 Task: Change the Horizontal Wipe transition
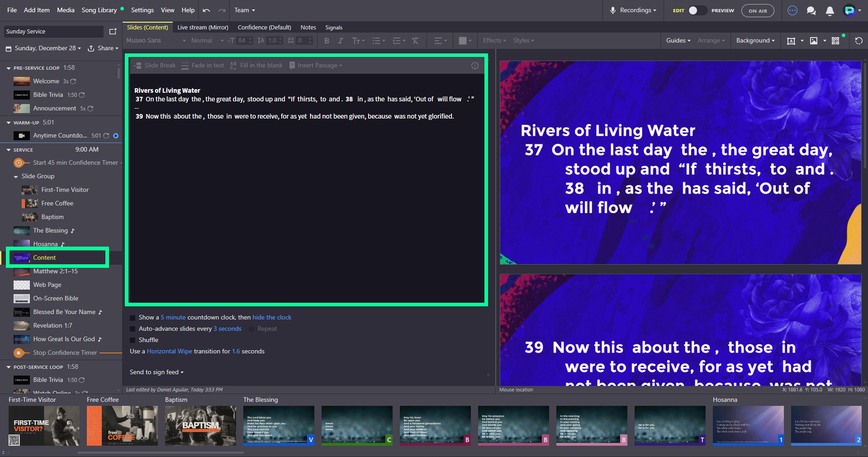[x=169, y=352]
